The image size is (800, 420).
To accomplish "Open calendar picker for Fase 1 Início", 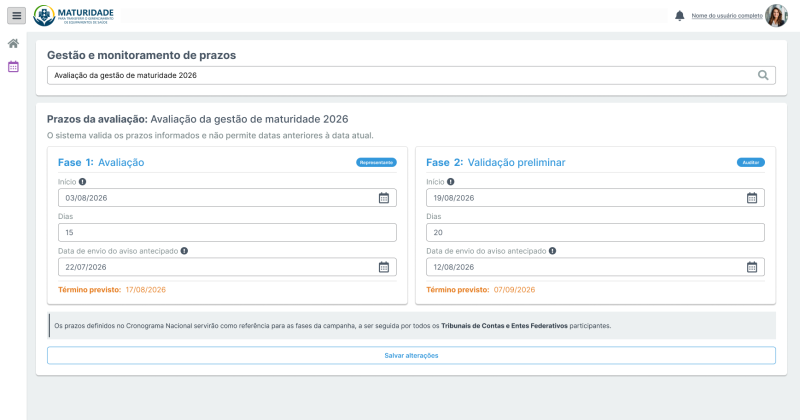I will pyautogui.click(x=384, y=198).
